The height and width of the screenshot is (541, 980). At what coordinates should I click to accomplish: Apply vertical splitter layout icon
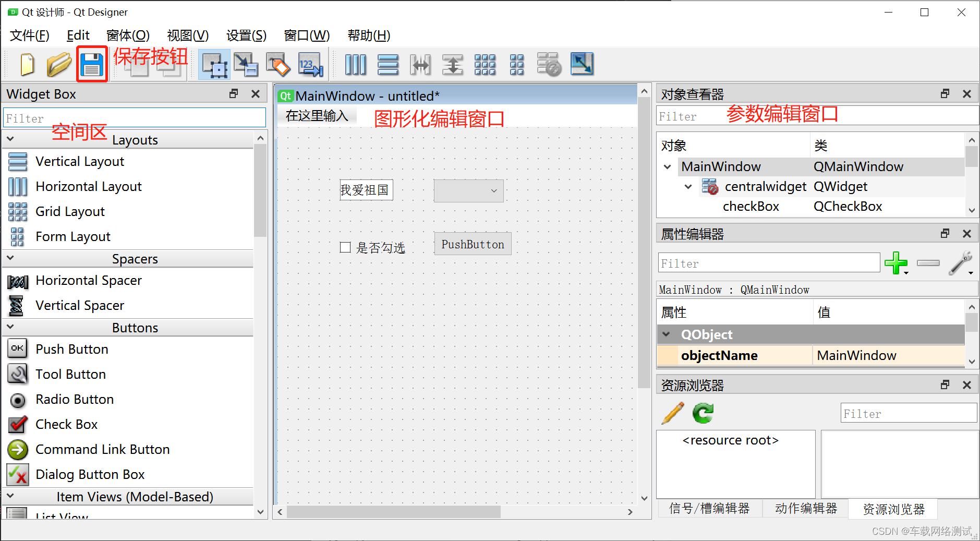(x=453, y=65)
